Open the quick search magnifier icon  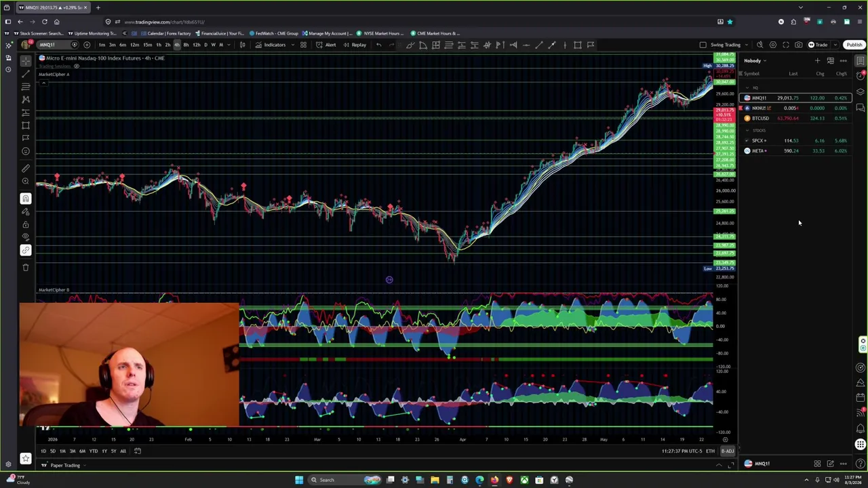click(x=759, y=45)
